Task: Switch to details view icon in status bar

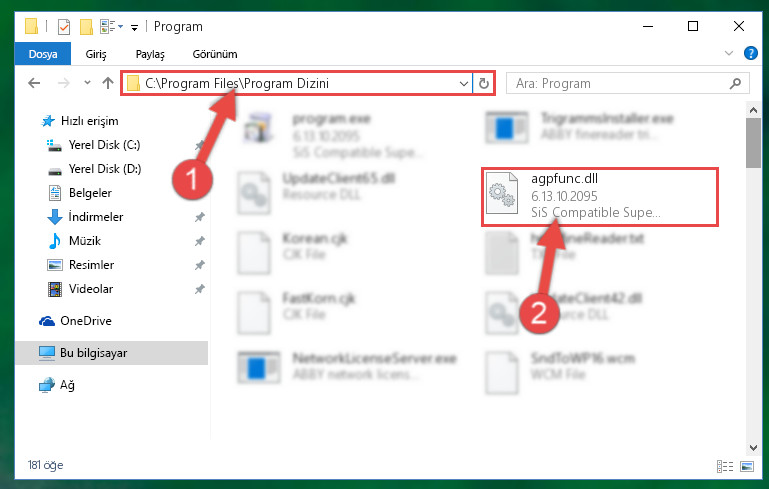Action: click(x=725, y=466)
